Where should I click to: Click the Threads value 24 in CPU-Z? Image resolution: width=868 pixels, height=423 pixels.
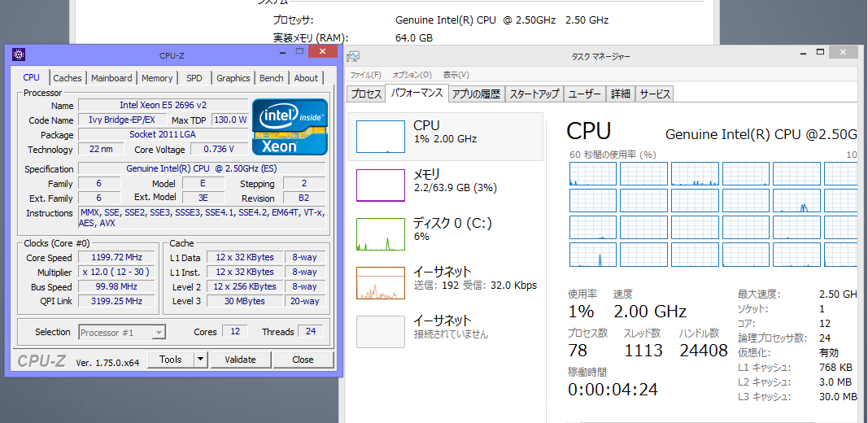click(x=311, y=332)
